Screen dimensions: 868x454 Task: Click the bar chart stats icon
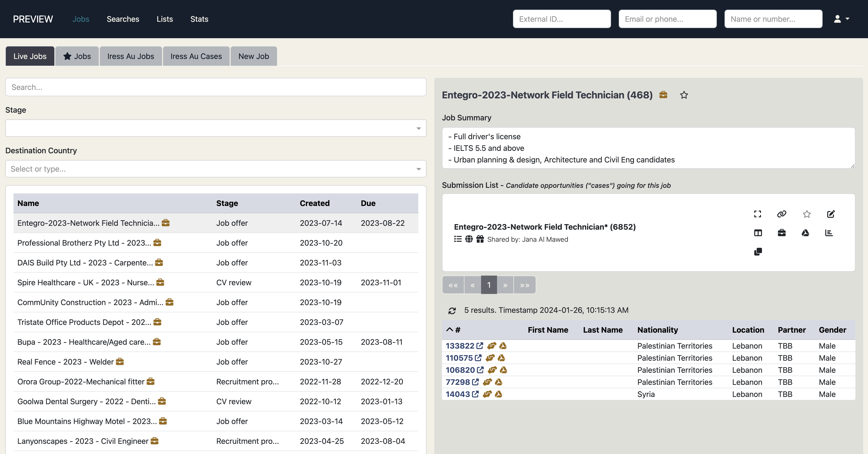[829, 233]
